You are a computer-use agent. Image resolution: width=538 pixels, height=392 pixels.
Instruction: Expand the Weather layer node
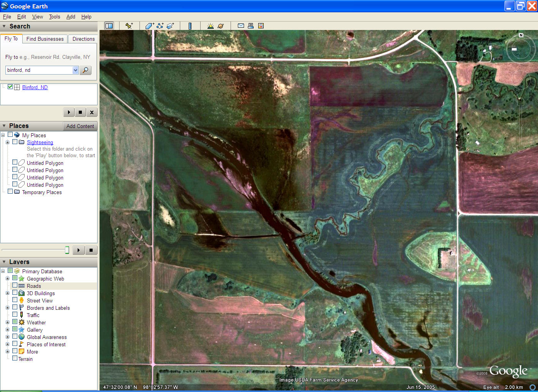pyautogui.click(x=7, y=322)
